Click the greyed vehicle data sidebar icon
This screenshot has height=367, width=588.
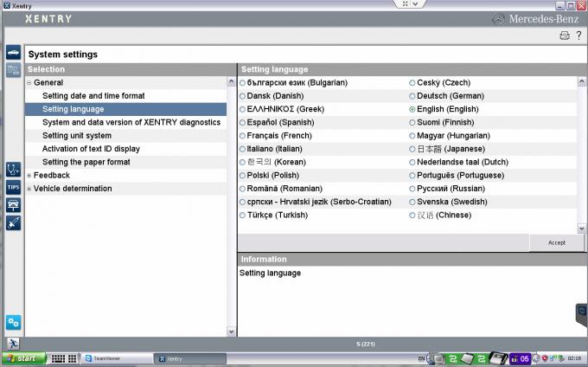point(13,70)
